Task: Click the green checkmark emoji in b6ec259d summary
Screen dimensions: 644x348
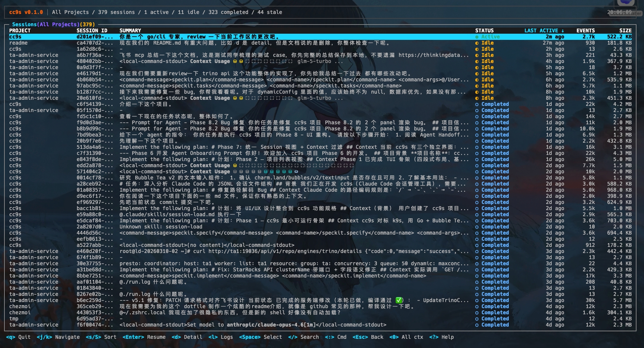Action: pyautogui.click(x=399, y=300)
